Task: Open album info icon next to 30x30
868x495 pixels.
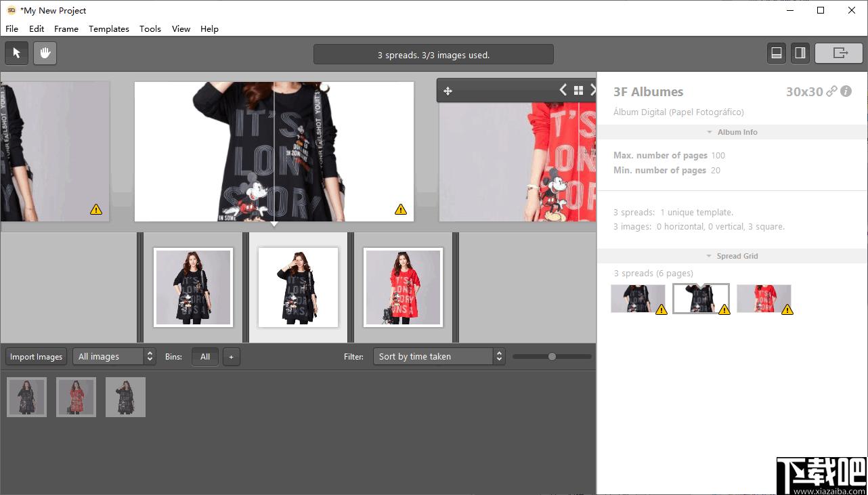Action: [x=846, y=91]
